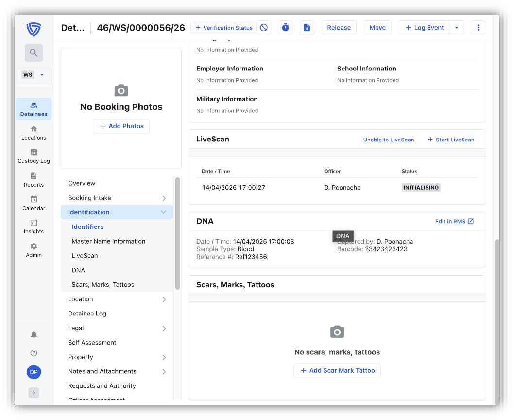Go to Detainees section
This screenshot has width=514, height=420.
tap(34, 109)
